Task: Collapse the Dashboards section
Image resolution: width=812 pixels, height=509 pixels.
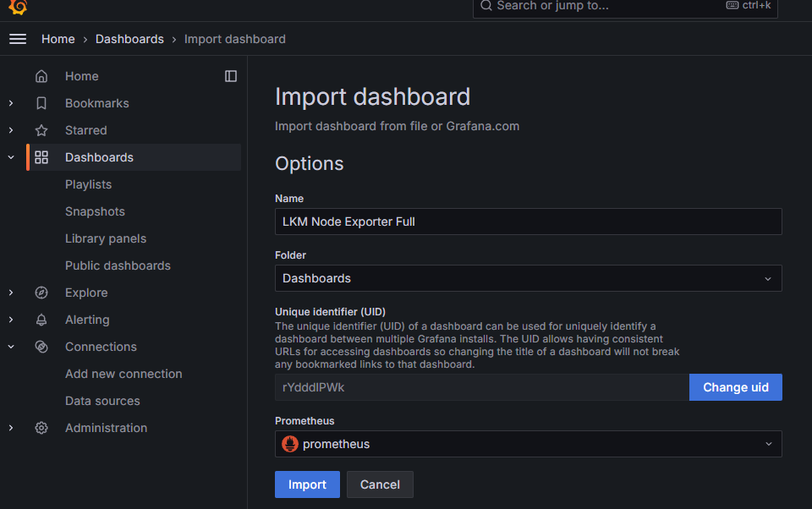Action: pyautogui.click(x=11, y=157)
